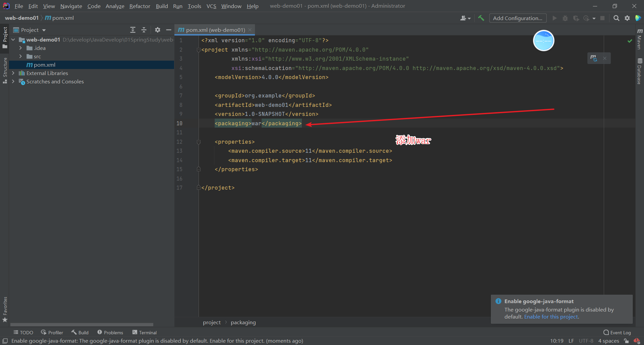Viewport: 644px width, 345px height.
Task: Fold the properties block at line 12
Action: pyautogui.click(x=199, y=142)
